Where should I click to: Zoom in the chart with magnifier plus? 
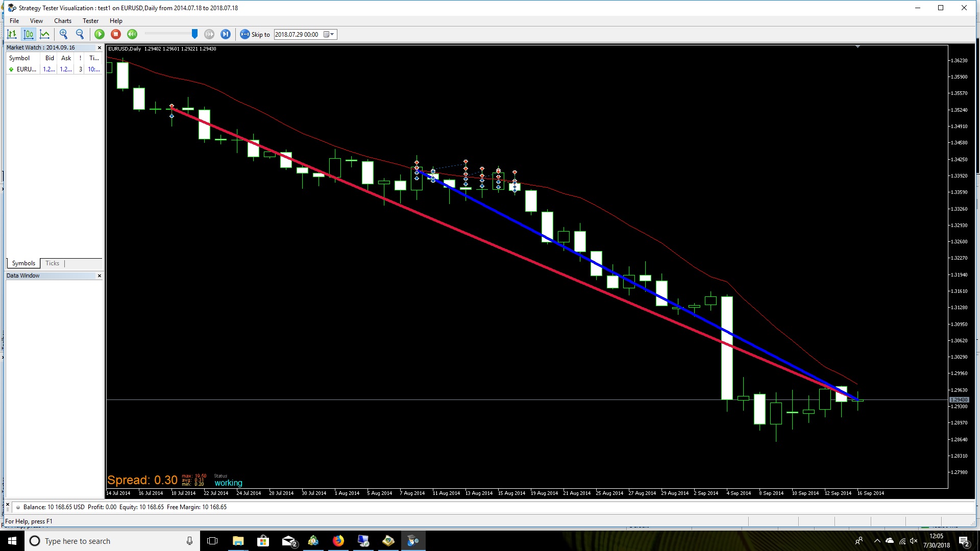tap(64, 34)
